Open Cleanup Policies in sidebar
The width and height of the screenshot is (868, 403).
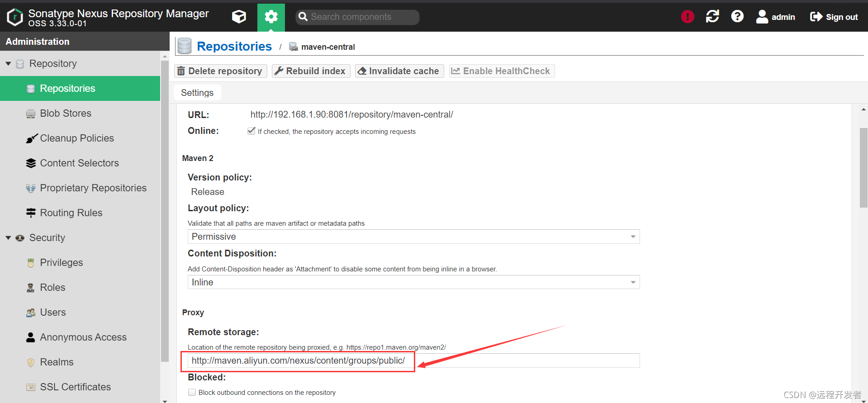(x=77, y=138)
